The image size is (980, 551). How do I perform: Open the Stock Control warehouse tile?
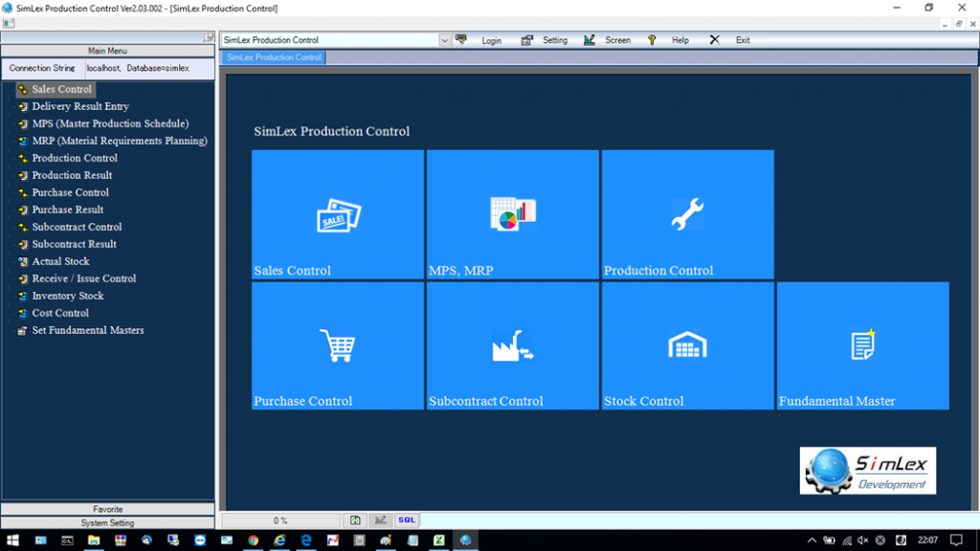coord(686,345)
